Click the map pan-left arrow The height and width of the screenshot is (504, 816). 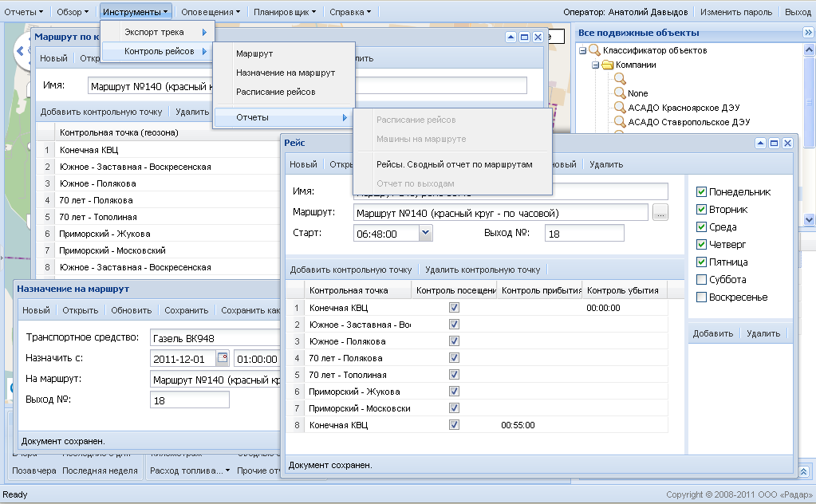coord(20,50)
